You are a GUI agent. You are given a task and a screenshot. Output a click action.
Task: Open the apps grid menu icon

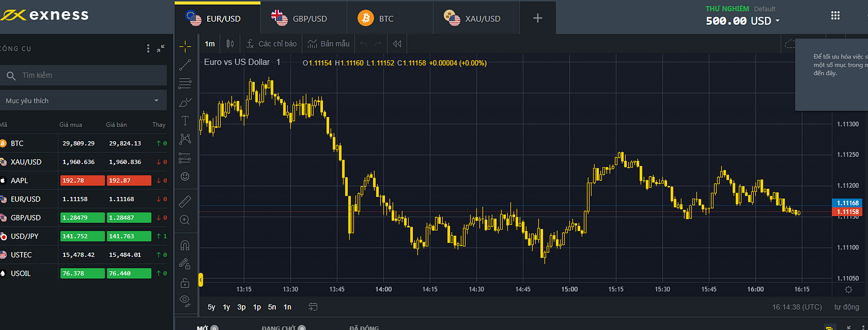click(836, 15)
